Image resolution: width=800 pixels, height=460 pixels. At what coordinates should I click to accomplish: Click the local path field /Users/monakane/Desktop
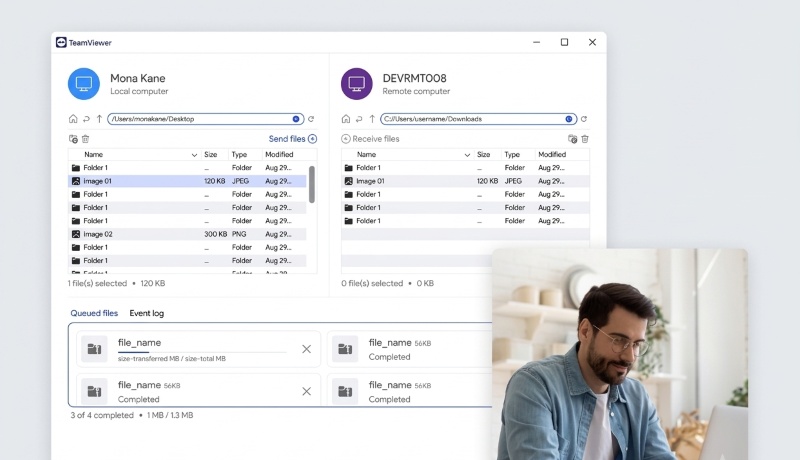[206, 119]
